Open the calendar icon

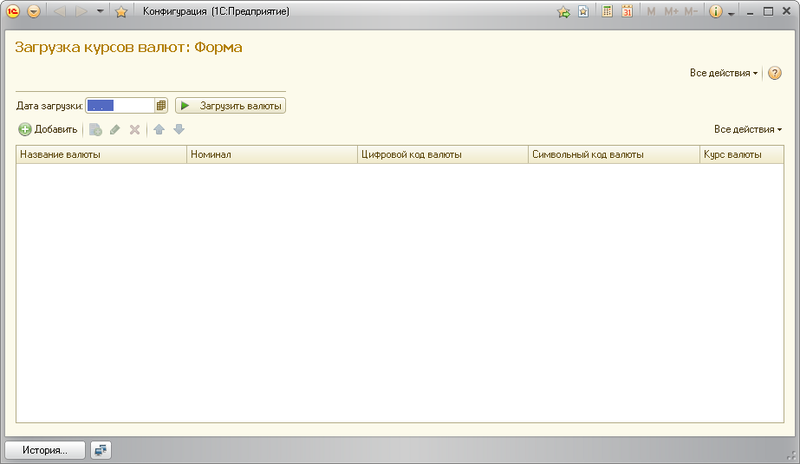pos(627,11)
